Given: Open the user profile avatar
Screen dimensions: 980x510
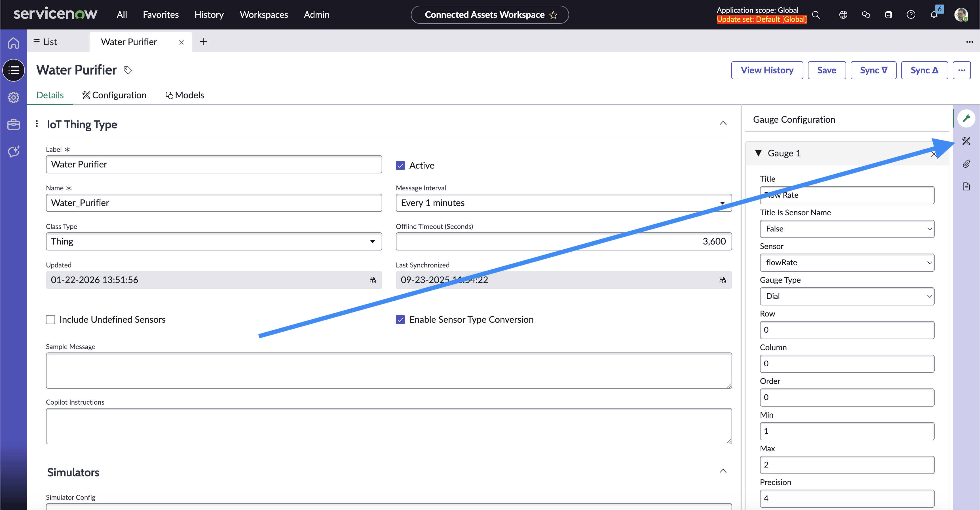Looking at the screenshot, I should point(961,15).
